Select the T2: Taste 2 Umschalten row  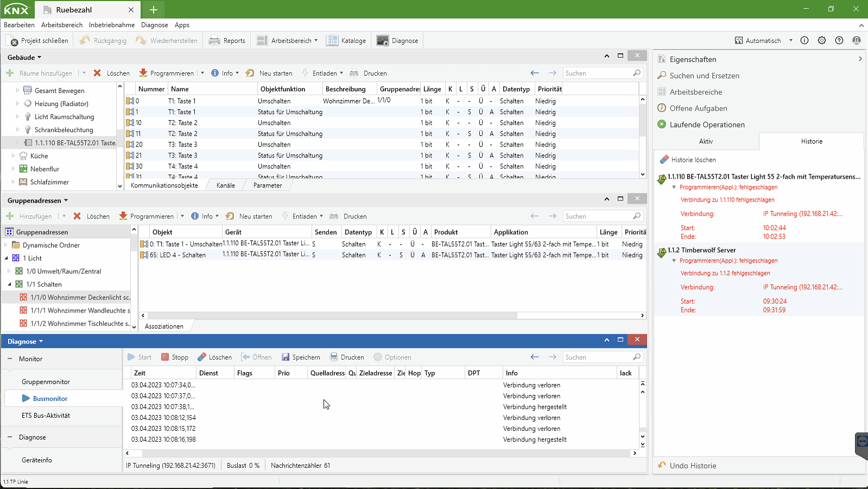[383, 123]
